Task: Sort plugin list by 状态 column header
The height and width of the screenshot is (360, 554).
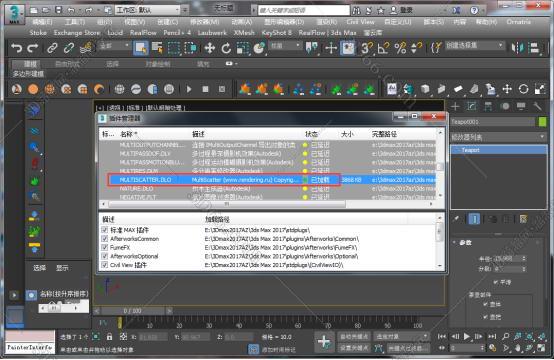Action: [x=312, y=134]
